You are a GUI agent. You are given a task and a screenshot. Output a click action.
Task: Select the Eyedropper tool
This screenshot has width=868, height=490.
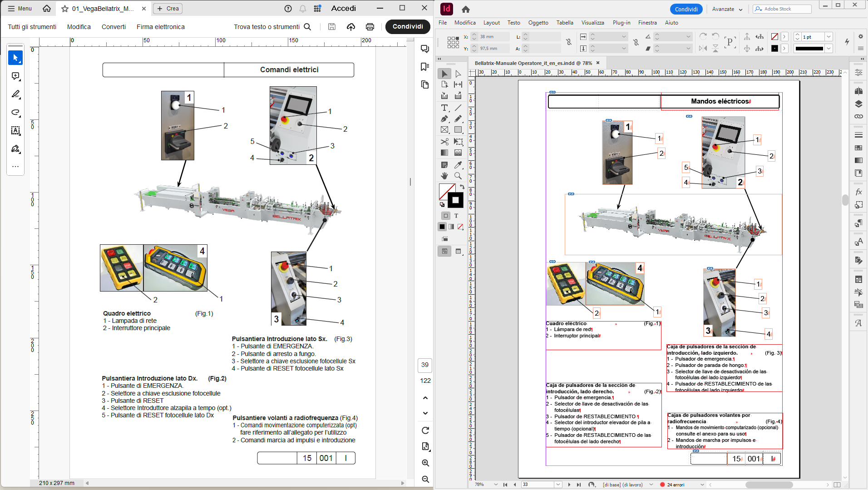[458, 165]
